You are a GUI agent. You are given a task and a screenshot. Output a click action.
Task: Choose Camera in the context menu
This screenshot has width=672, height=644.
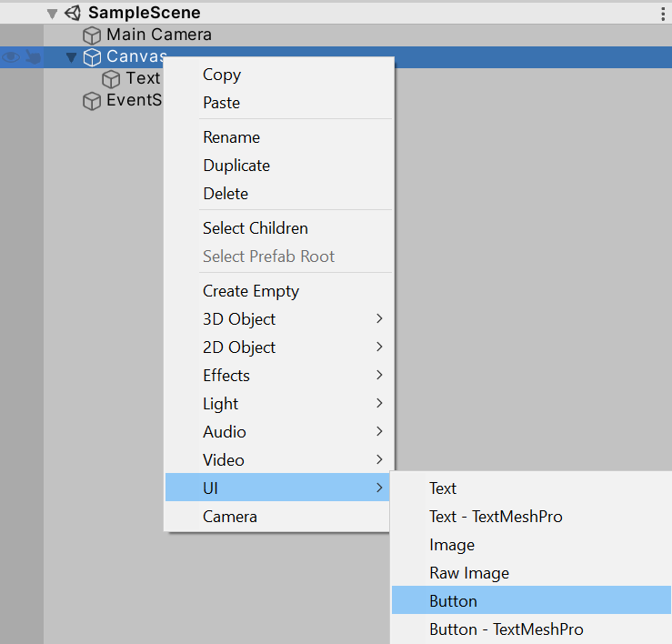230,517
